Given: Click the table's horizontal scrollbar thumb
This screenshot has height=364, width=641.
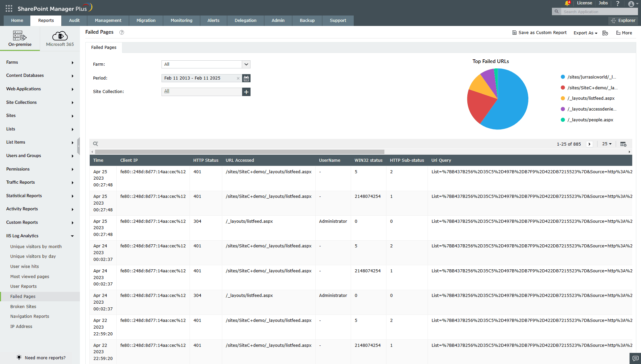Looking at the screenshot, I should (x=240, y=152).
